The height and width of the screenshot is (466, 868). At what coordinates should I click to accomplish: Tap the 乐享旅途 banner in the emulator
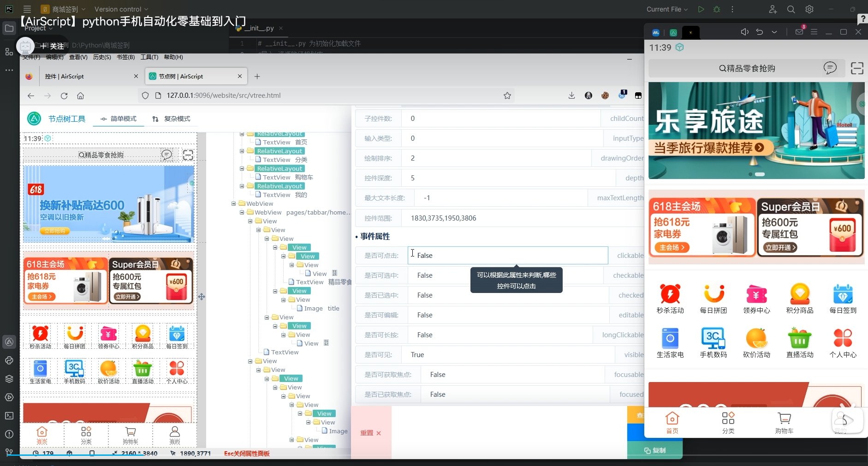tap(756, 131)
